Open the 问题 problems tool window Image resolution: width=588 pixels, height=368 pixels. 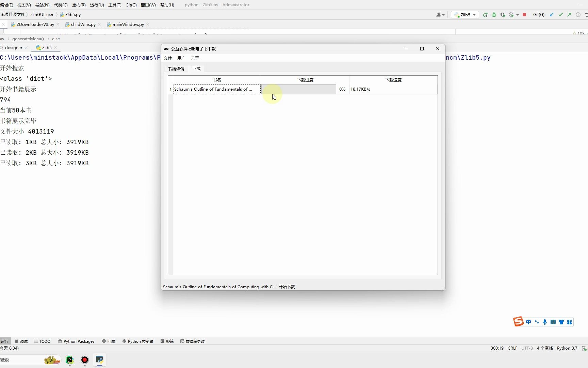click(x=109, y=341)
